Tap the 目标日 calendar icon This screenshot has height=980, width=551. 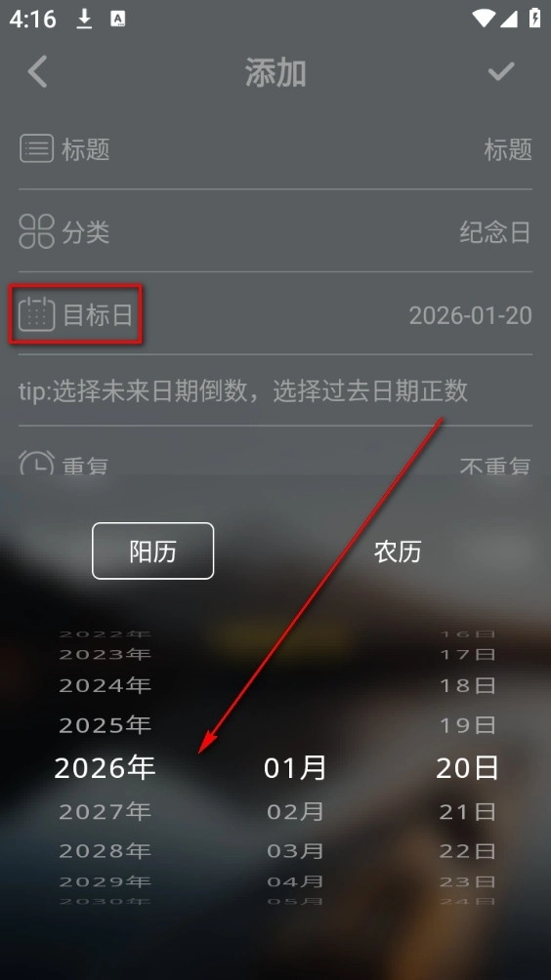36,314
